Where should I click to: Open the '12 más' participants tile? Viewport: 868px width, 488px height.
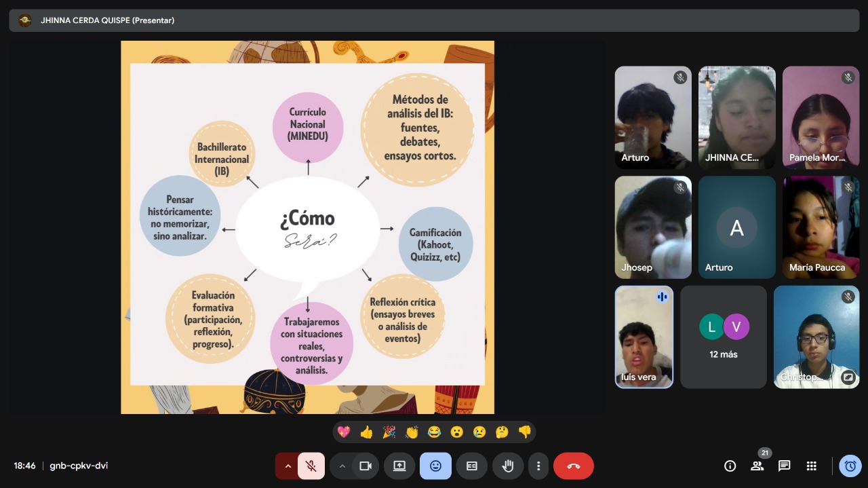[723, 337]
